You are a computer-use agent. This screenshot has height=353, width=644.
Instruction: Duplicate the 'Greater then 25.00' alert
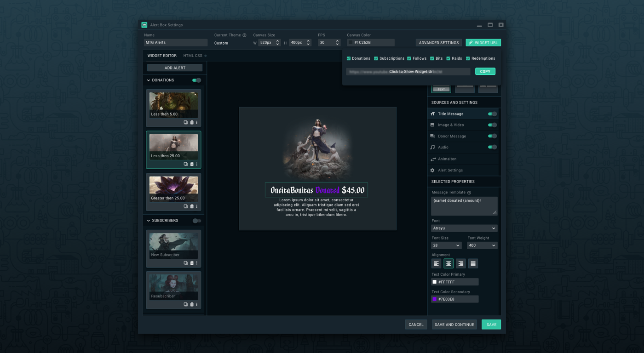coord(186,206)
